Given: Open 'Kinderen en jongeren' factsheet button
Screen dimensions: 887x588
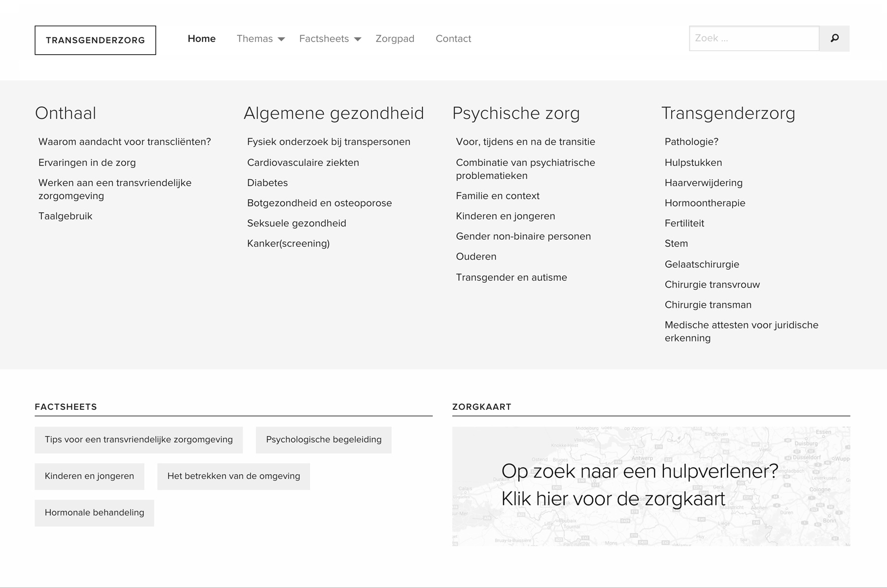Looking at the screenshot, I should [x=89, y=476].
